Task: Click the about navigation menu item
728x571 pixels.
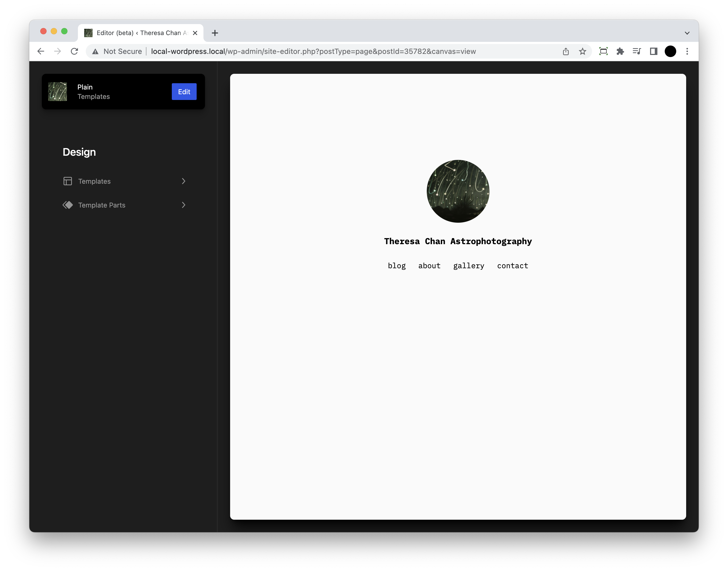Action: [429, 265]
